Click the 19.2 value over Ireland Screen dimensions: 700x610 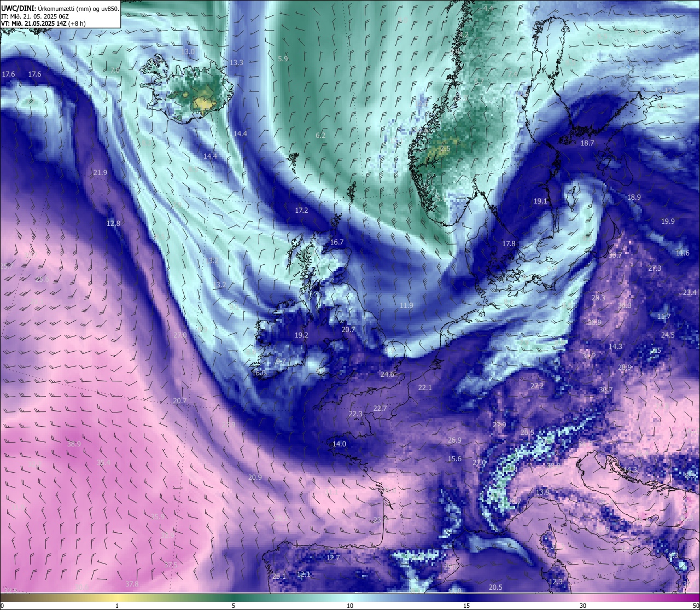pos(301,335)
